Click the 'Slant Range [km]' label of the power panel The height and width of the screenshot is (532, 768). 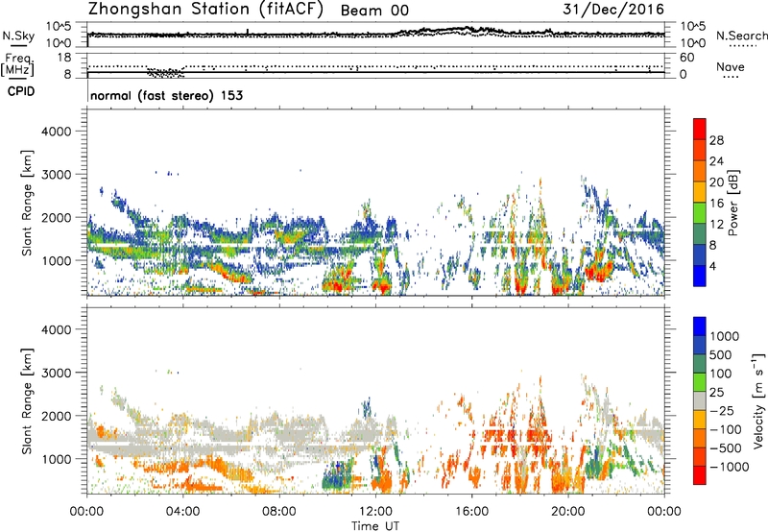[x=27, y=203]
